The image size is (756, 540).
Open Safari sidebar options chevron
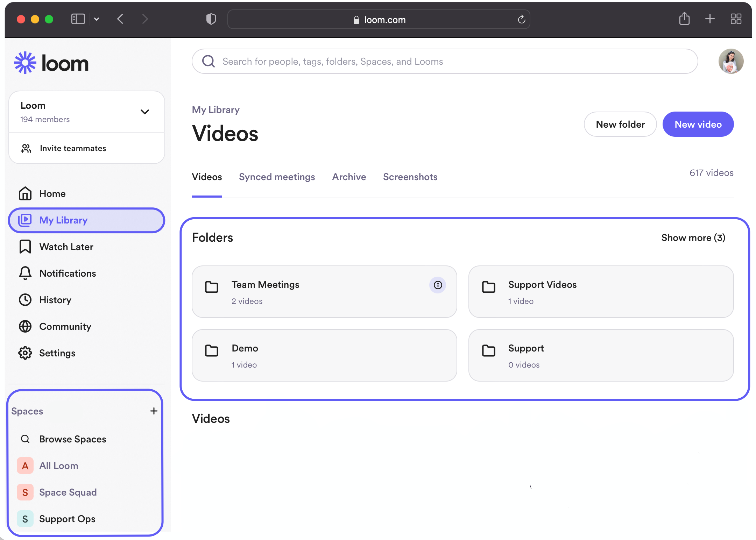97,19
